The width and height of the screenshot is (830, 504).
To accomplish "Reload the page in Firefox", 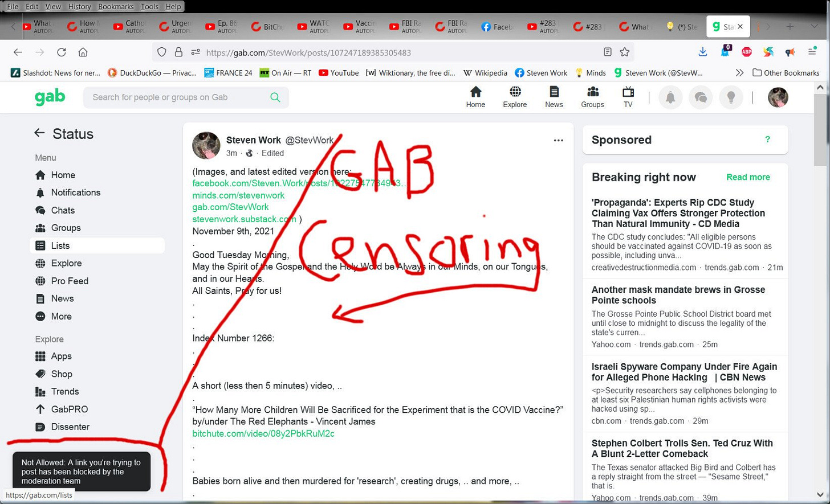I will click(62, 52).
